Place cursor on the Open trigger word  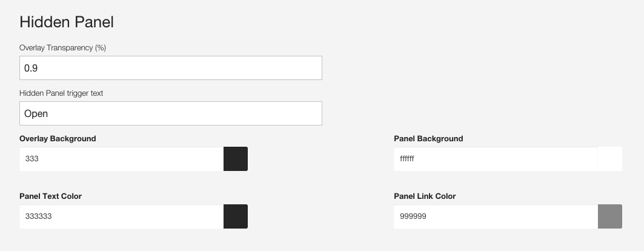36,114
